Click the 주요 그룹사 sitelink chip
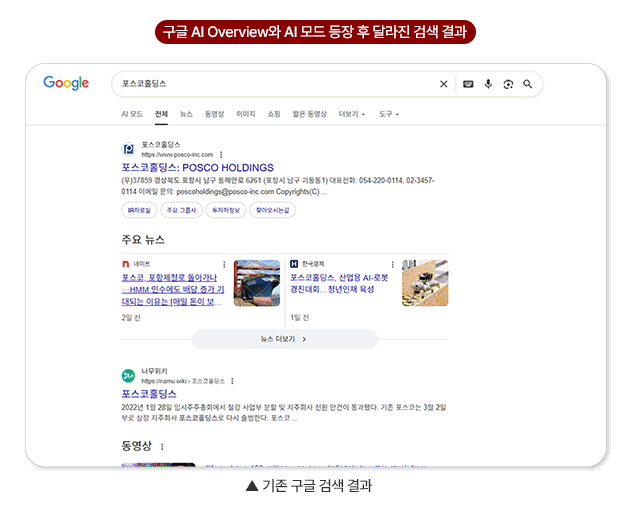Image resolution: width=630 pixels, height=512 pixels. point(181,210)
